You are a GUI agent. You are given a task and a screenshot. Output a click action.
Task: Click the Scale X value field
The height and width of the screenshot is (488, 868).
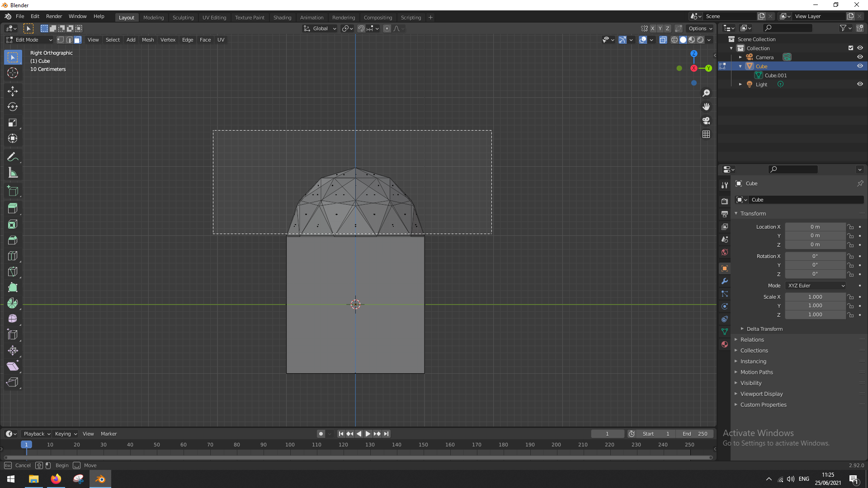coord(815,297)
